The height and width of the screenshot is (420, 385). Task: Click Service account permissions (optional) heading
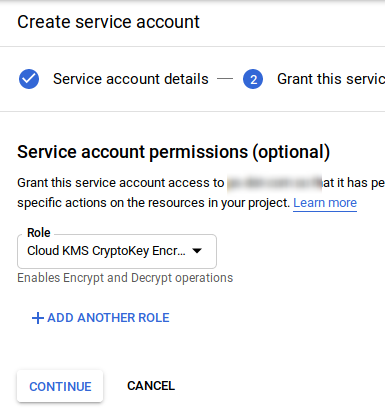coord(174,152)
